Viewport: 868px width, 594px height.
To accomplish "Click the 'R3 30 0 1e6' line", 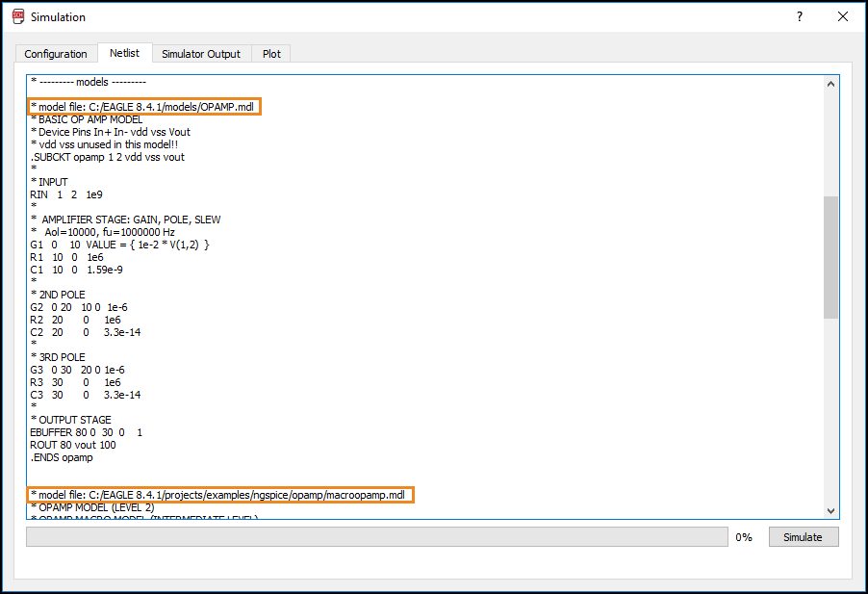I will 75,382.
